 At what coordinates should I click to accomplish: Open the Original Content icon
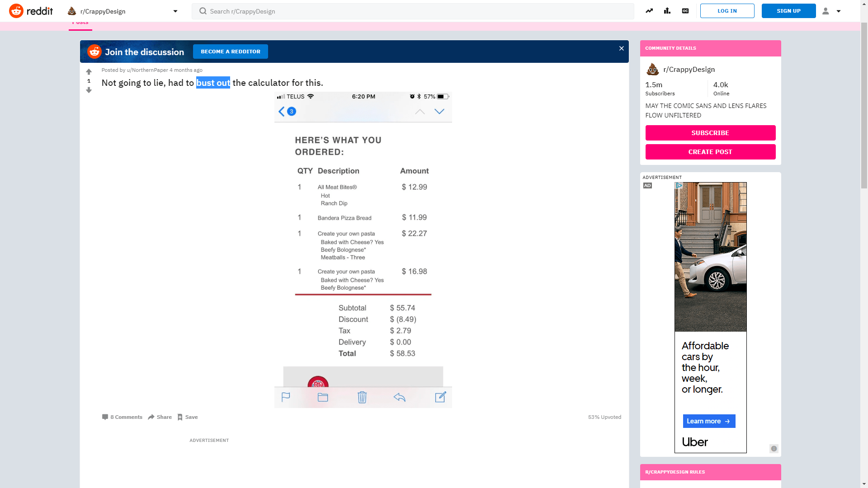[685, 11]
